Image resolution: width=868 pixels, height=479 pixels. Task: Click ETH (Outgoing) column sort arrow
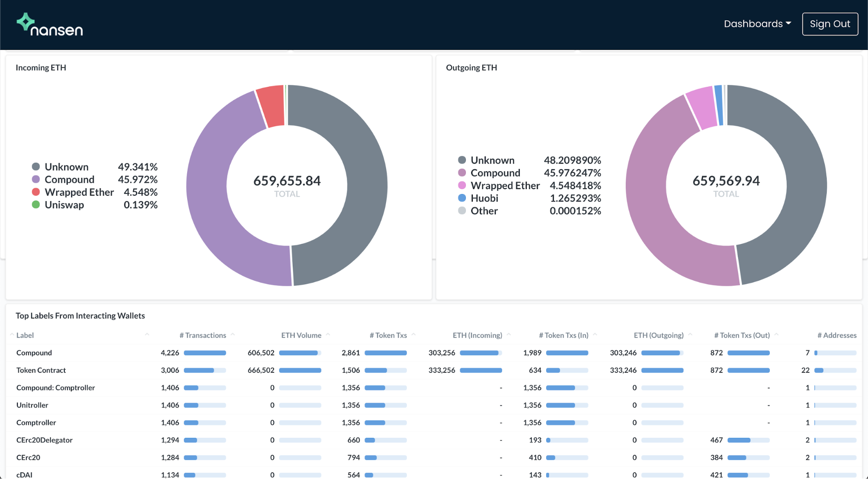tap(690, 335)
